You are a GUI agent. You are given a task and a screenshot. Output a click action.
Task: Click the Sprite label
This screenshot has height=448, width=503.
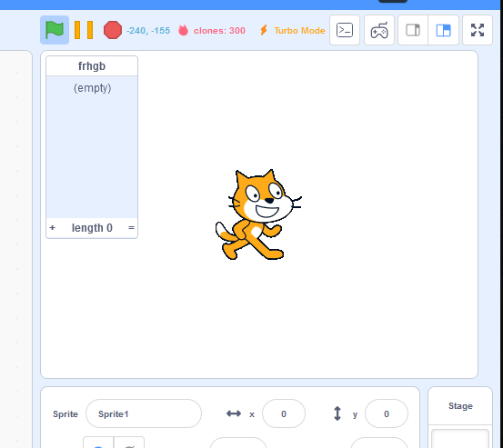tap(65, 414)
